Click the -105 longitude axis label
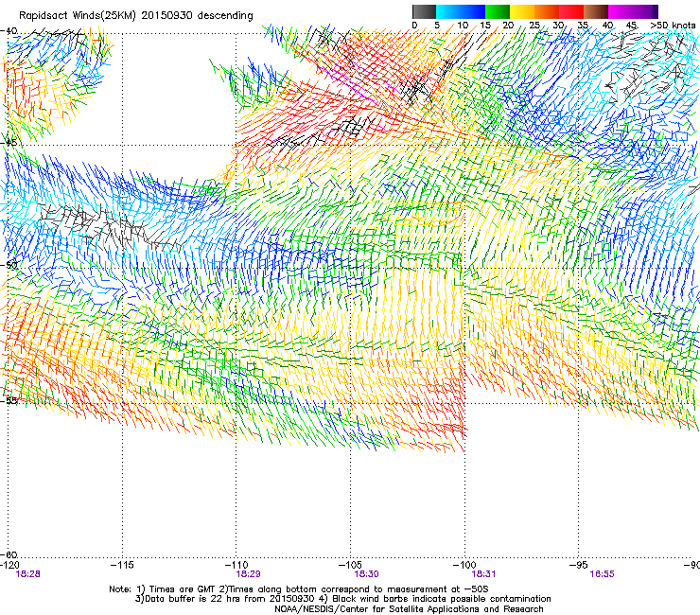This screenshot has width=700, height=615. click(x=350, y=565)
